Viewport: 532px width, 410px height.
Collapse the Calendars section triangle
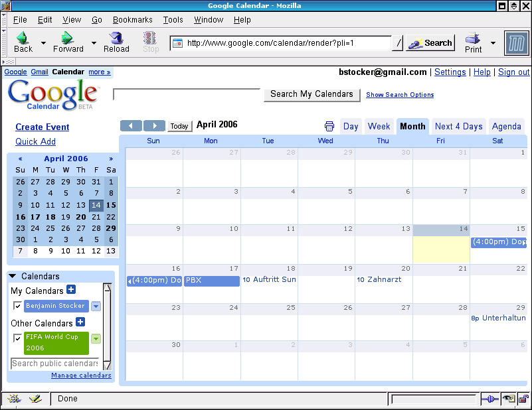coord(13,276)
